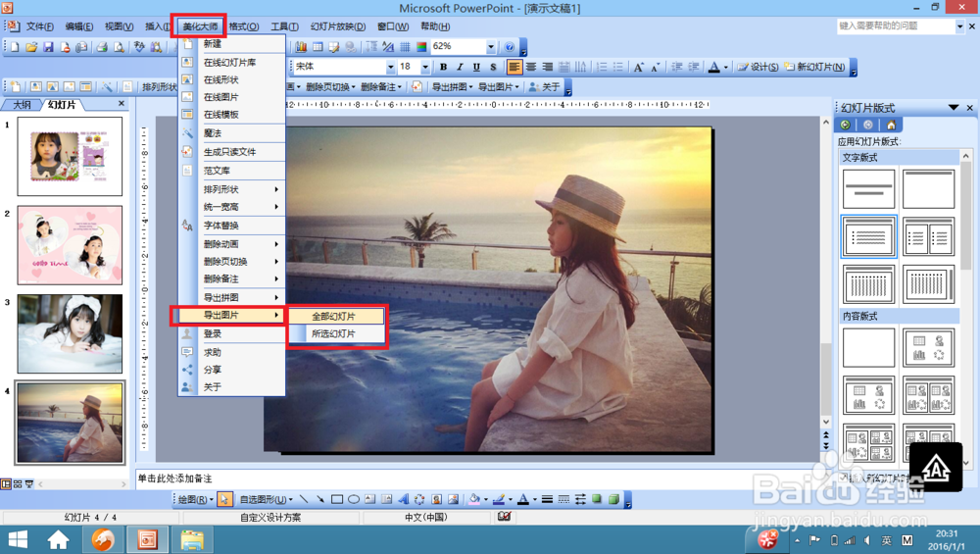Click the Show Grid icon

[x=405, y=47]
